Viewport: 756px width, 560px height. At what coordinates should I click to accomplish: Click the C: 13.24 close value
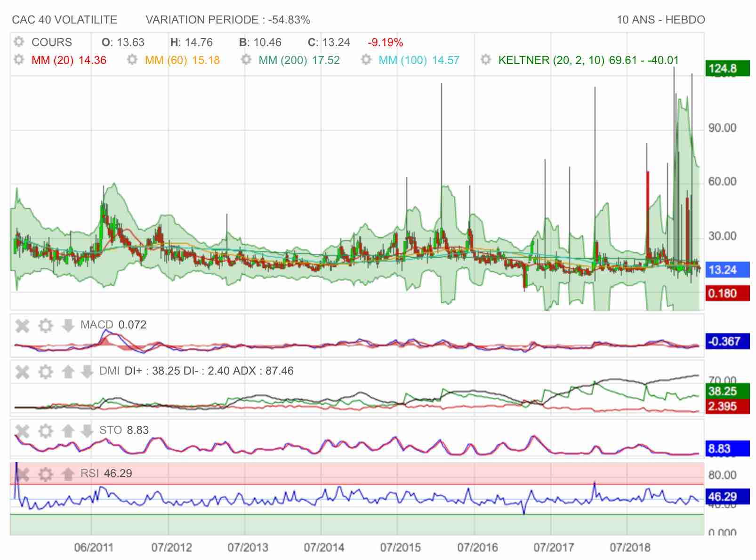(x=329, y=42)
